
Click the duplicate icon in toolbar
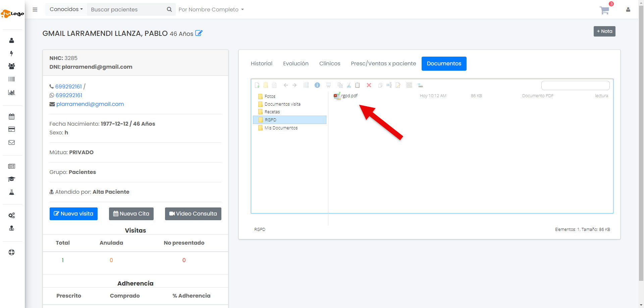click(380, 85)
